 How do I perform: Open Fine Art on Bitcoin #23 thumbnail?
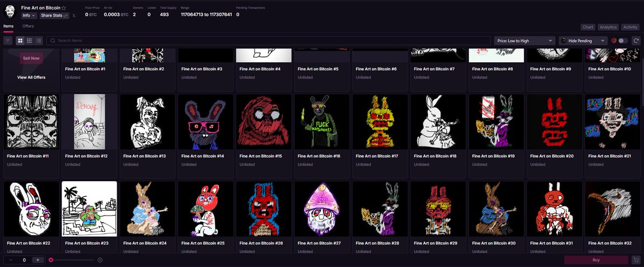[89, 209]
